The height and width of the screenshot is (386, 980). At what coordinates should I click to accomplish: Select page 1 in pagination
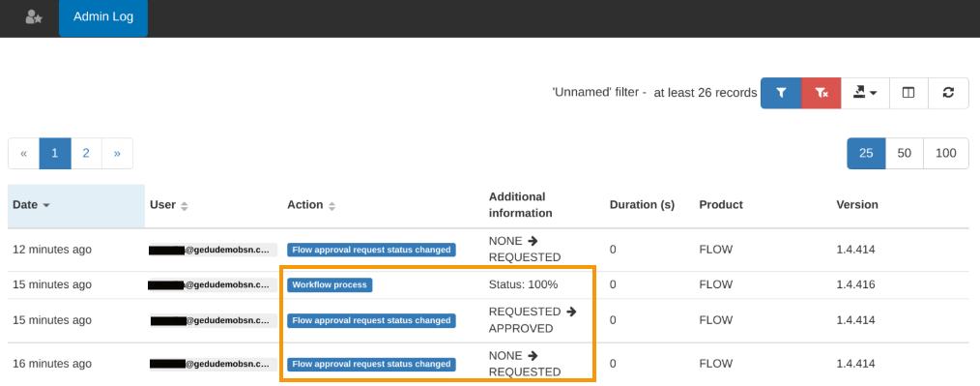pyautogui.click(x=55, y=153)
